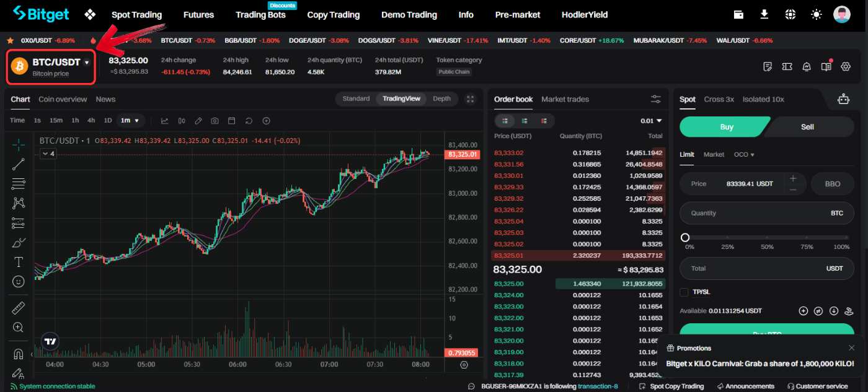Open the Futures menu
This screenshot has width=868, height=392.
click(198, 15)
